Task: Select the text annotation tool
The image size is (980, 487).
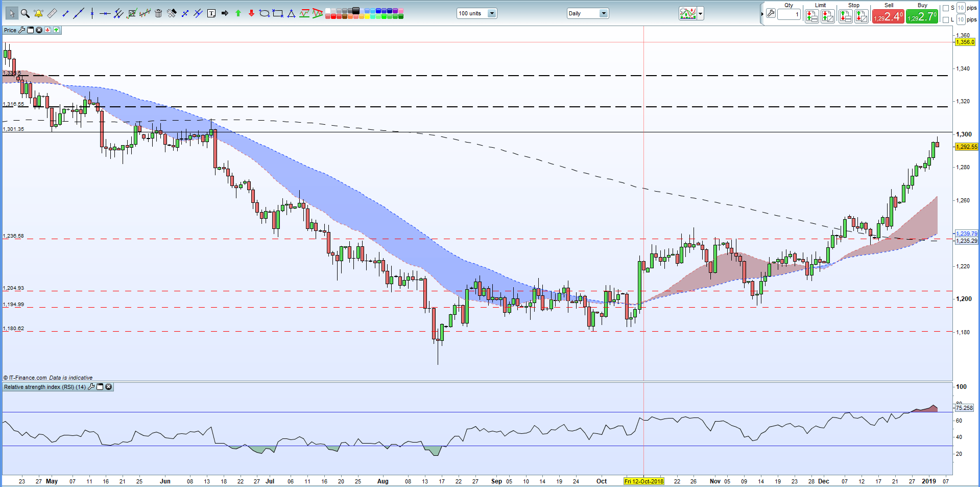Action: [211, 13]
